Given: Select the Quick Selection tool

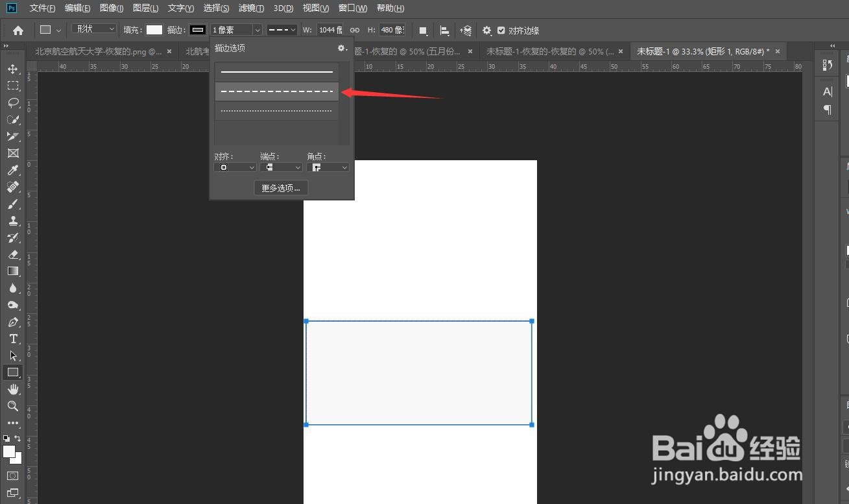Looking at the screenshot, I should (x=13, y=119).
